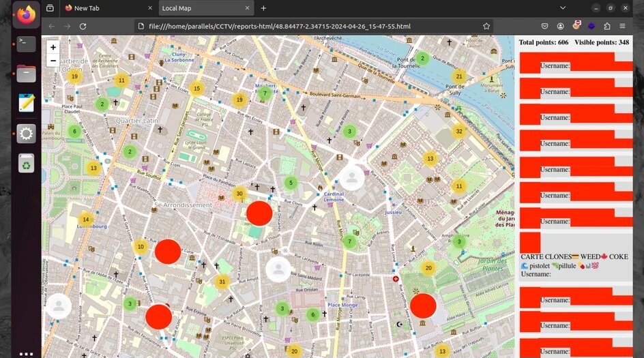The image size is (644, 358).
Task: Open Text Editor from the dock
Action: tap(27, 103)
